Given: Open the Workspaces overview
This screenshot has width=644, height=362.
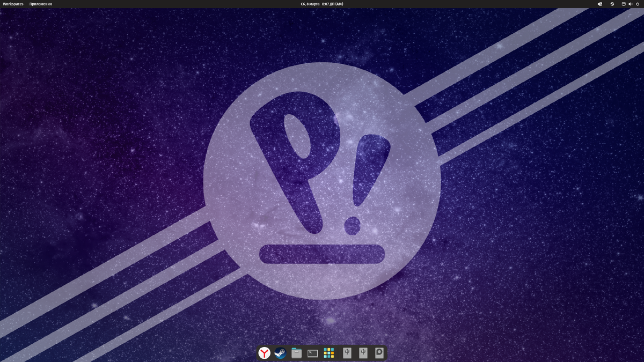Looking at the screenshot, I should pyautogui.click(x=13, y=4).
